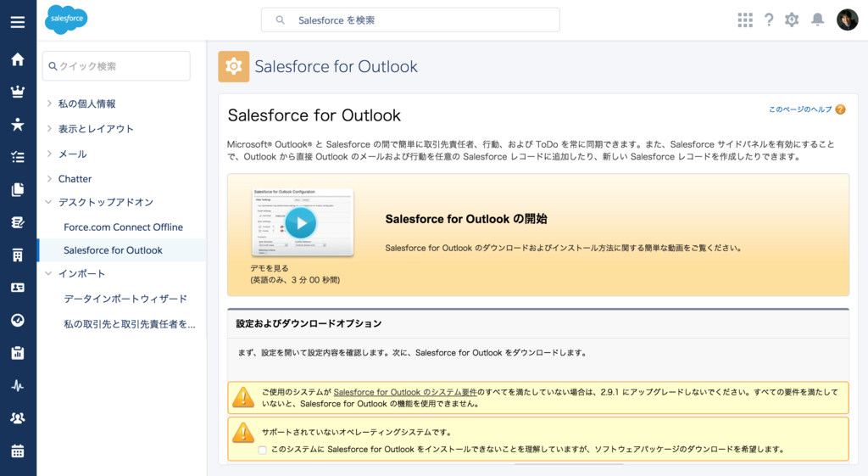Check the download software package acknowledgment checkbox
Screen dimensions: 868x476
click(x=263, y=450)
